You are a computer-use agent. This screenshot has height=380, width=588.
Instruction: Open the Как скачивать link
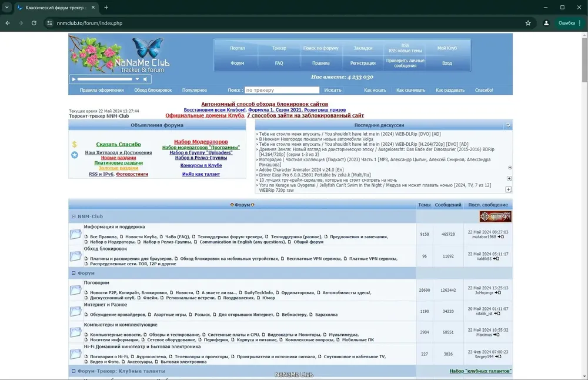pyautogui.click(x=410, y=90)
